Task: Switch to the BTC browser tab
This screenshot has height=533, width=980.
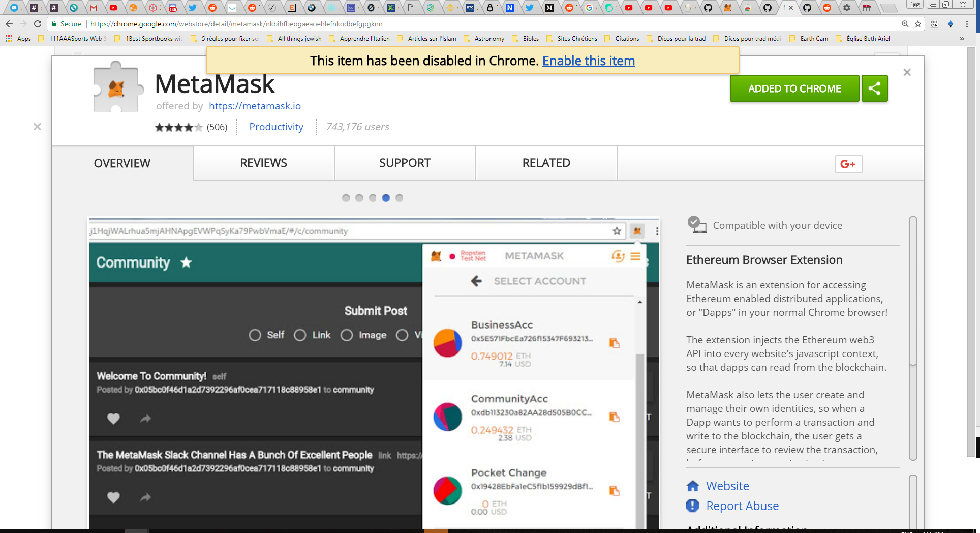Action: (x=470, y=7)
